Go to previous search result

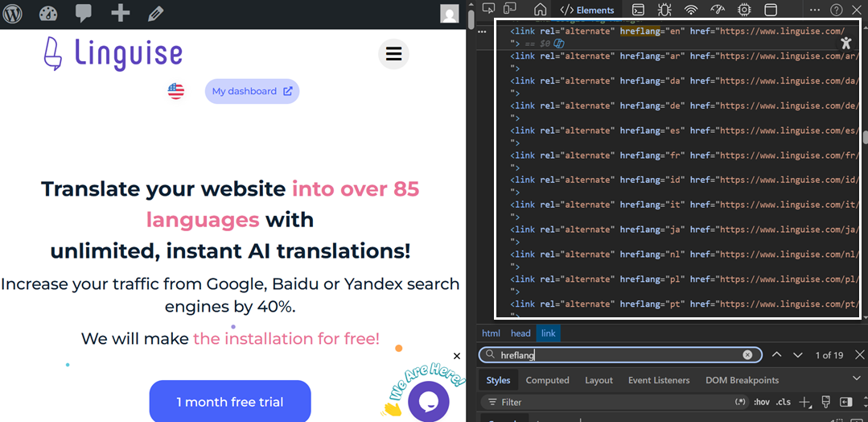point(776,355)
